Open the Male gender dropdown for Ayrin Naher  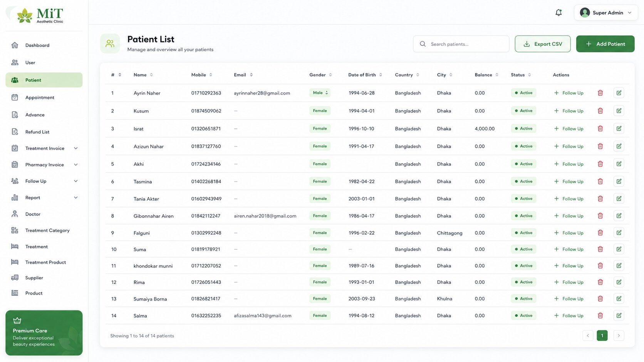click(320, 93)
